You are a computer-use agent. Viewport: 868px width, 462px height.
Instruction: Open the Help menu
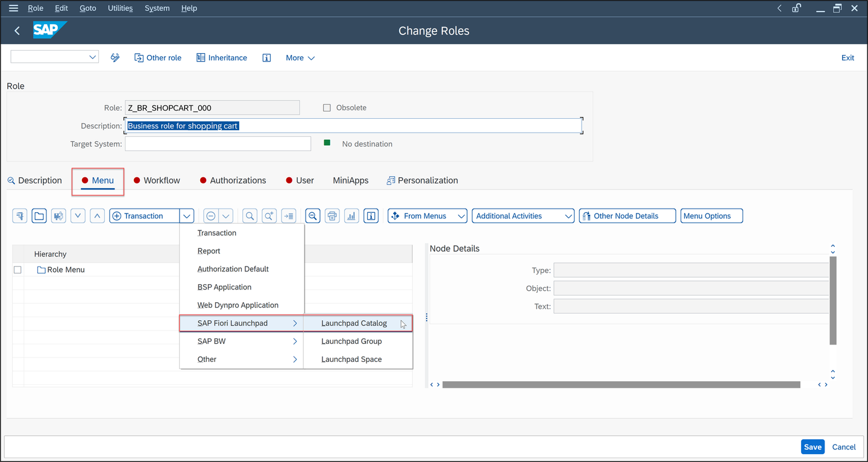coord(189,8)
